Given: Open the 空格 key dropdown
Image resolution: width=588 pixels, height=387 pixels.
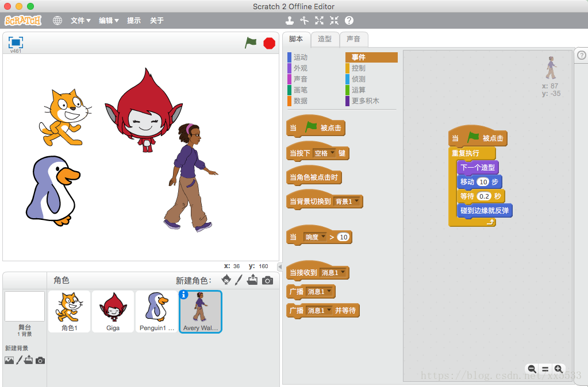Looking at the screenshot, I should click(x=324, y=153).
